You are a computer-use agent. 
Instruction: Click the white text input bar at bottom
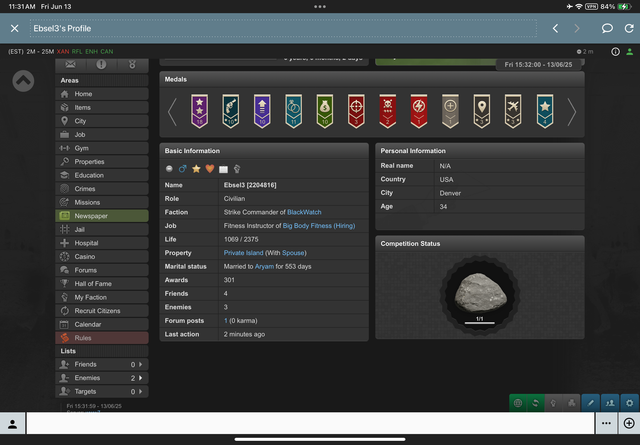click(x=310, y=423)
